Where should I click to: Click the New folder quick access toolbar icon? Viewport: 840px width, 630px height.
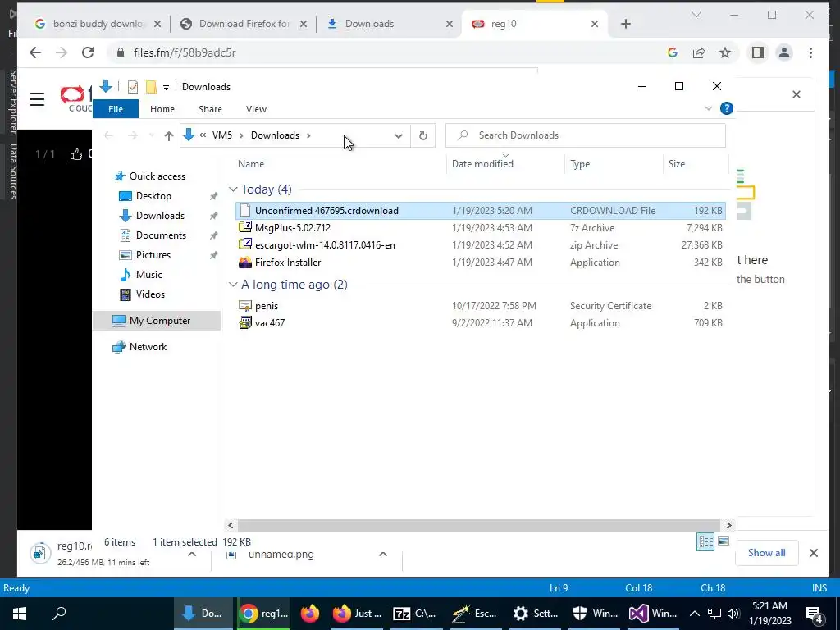[151, 87]
